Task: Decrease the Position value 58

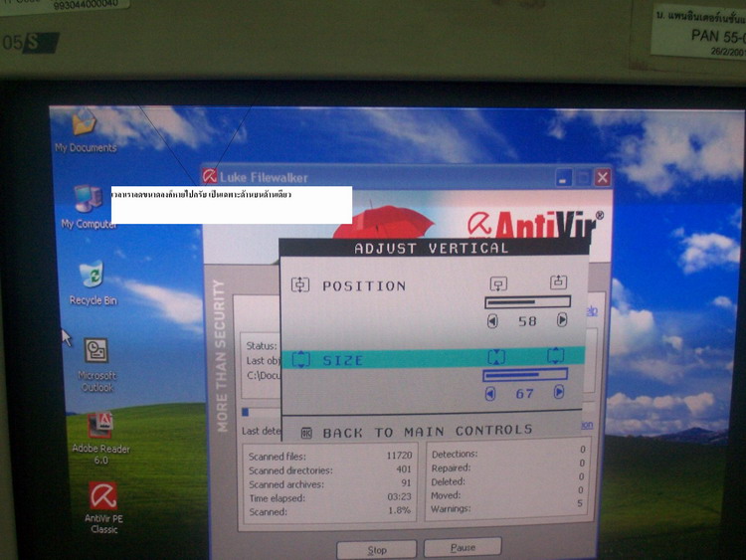Action: [x=492, y=321]
